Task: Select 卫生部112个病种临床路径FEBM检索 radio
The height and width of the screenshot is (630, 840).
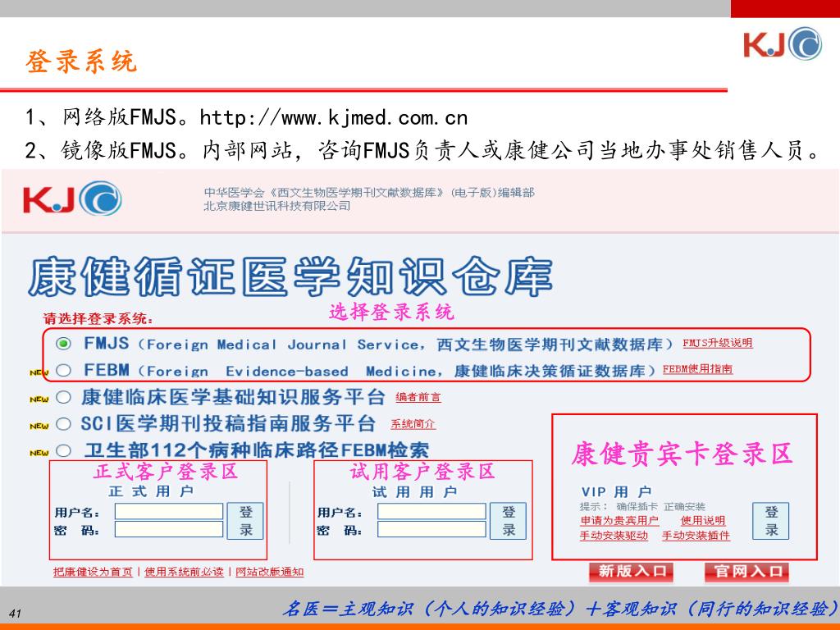Action: click(x=63, y=450)
